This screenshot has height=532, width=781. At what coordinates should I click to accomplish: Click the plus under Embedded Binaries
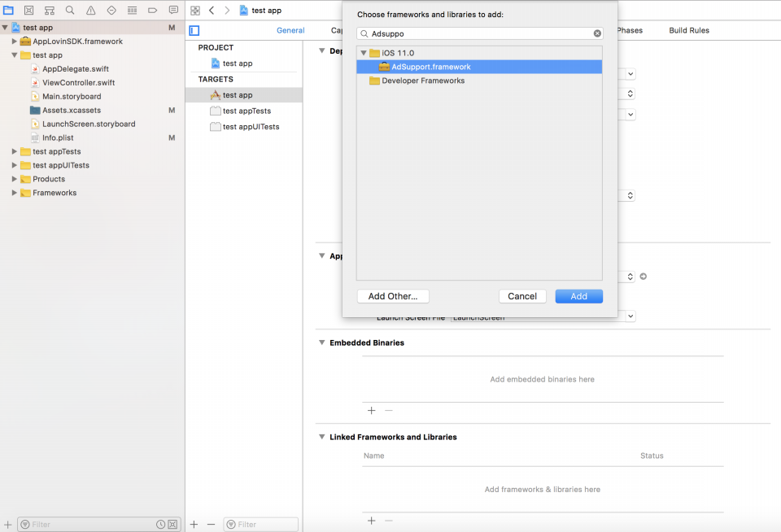[x=372, y=411]
